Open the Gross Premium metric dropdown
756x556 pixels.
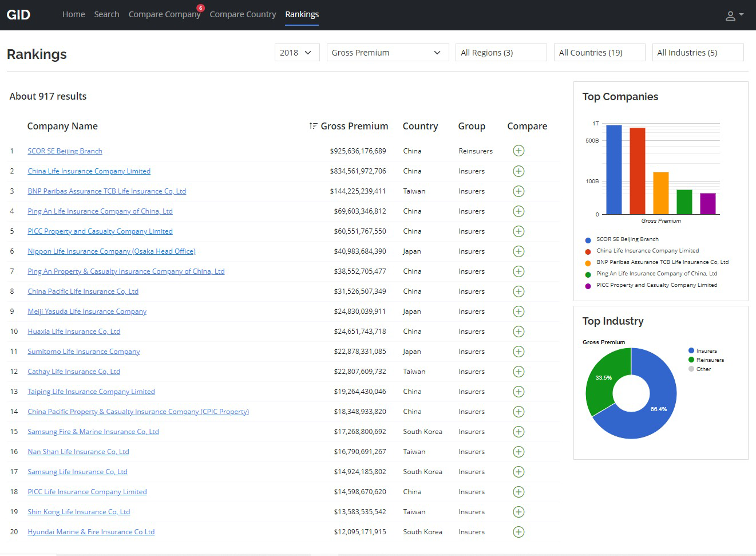(387, 52)
